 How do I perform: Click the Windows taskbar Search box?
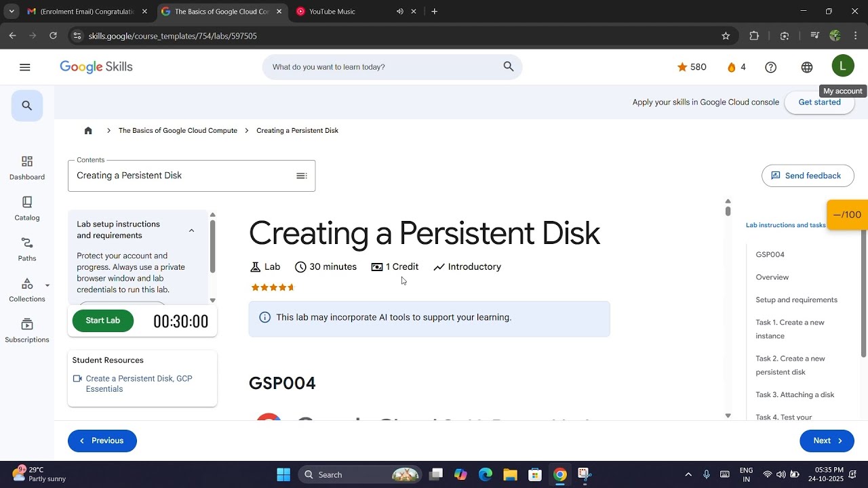[359, 474]
